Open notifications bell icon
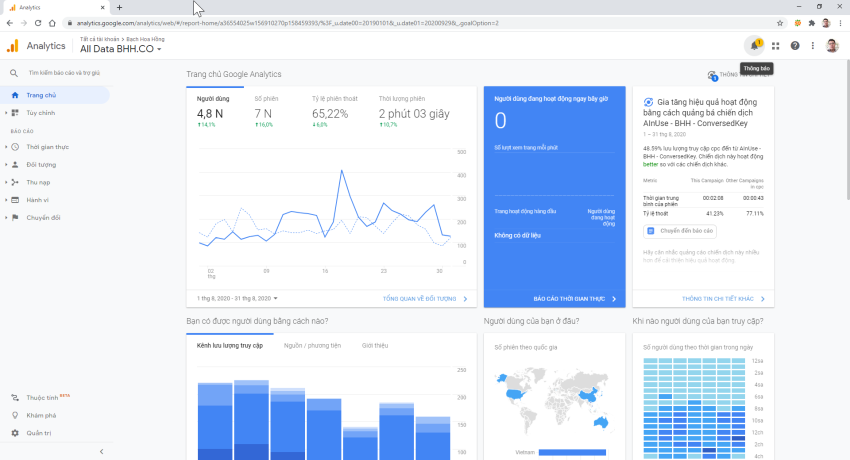This screenshot has height=460, width=850. point(754,46)
